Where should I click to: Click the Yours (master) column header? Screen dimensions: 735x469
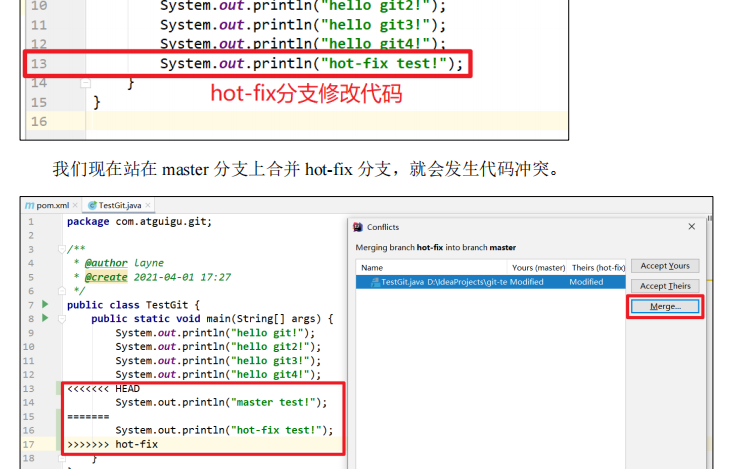(538, 268)
